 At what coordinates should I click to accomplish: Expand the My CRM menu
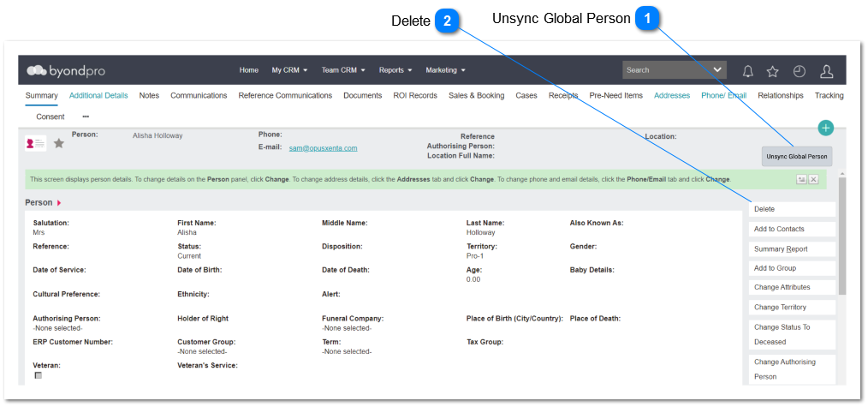289,70
